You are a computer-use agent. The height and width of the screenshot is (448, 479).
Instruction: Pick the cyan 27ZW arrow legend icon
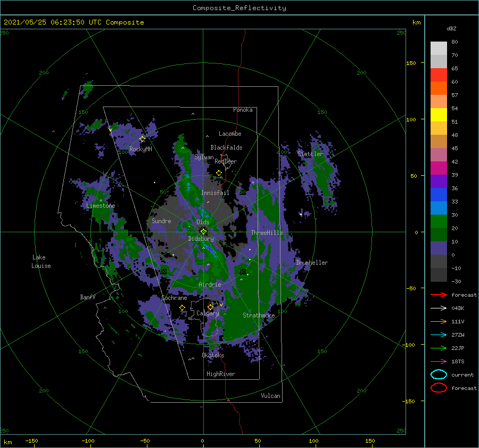pyautogui.click(x=439, y=335)
